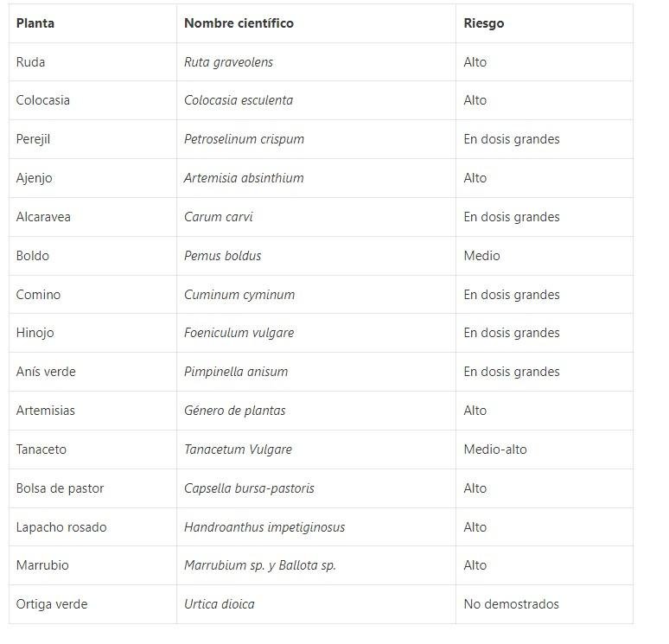Select the Boldo risk value Medio
The height and width of the screenshot is (644, 669).
(x=481, y=256)
